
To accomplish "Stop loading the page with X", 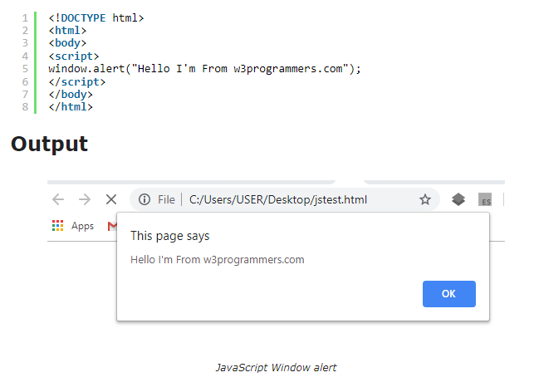I will click(x=110, y=199).
